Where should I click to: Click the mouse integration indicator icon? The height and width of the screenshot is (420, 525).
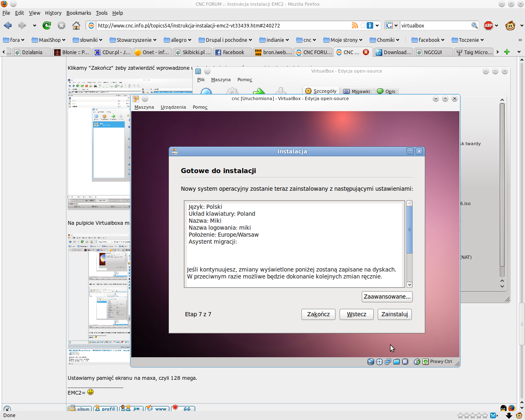coord(417,361)
